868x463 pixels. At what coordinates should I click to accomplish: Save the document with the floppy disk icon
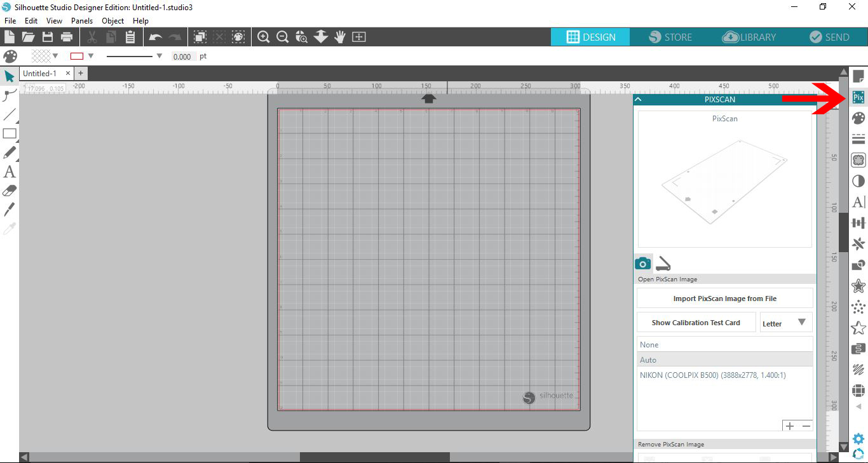coord(47,37)
